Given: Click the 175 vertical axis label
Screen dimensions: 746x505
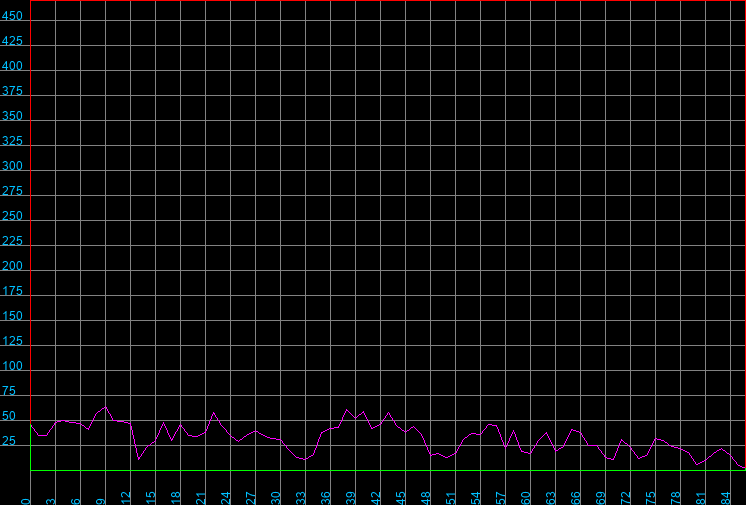Looking at the screenshot, I should (x=12, y=291).
